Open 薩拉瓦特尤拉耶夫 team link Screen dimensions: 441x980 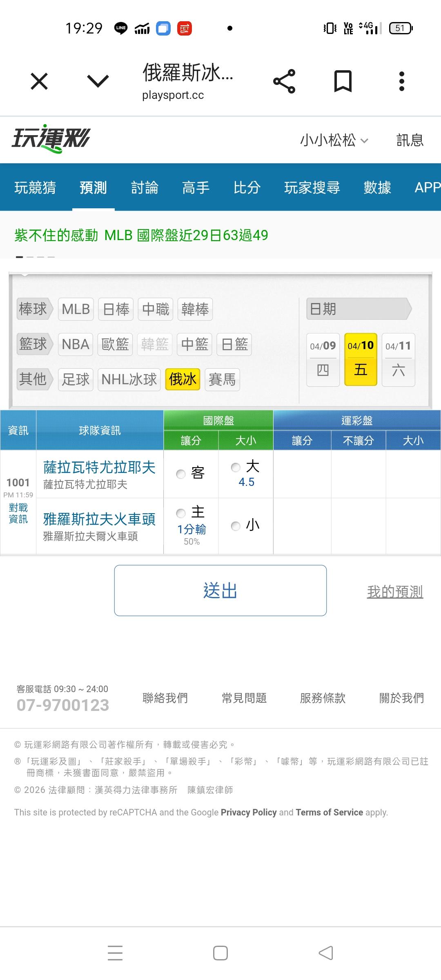pos(99,467)
